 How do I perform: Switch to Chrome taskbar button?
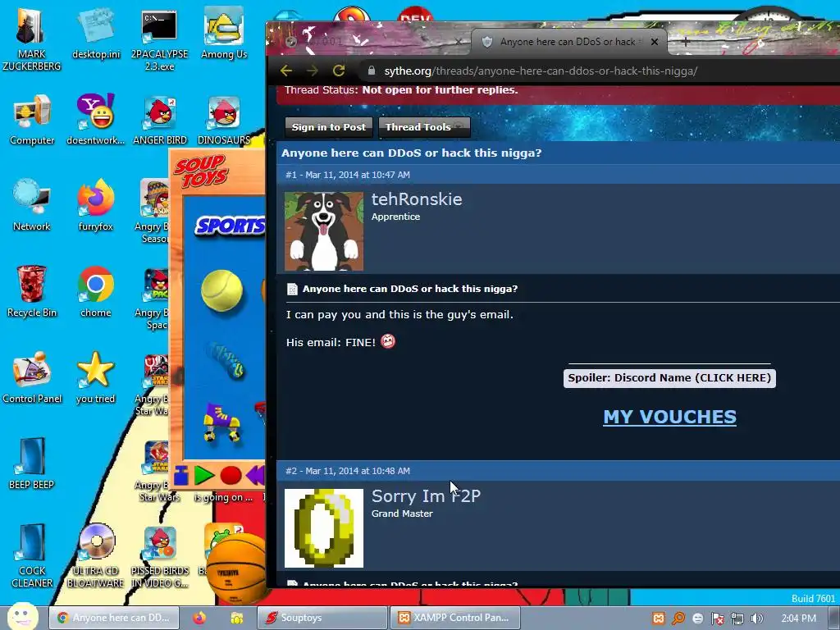click(114, 618)
